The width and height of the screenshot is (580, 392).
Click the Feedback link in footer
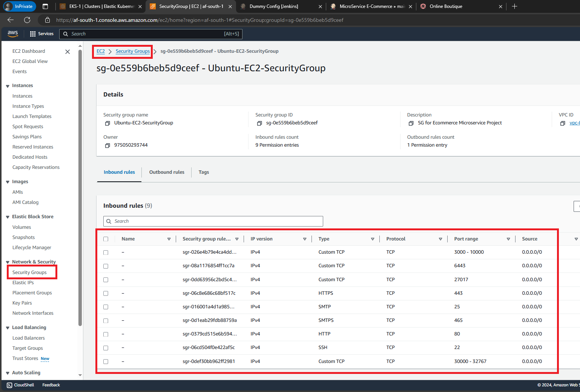[51, 385]
